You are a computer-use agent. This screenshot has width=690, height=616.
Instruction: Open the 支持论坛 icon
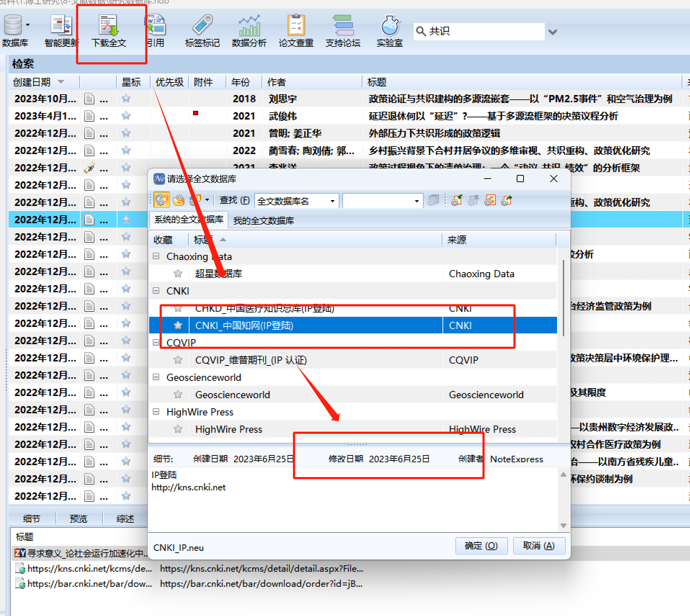pyautogui.click(x=343, y=25)
